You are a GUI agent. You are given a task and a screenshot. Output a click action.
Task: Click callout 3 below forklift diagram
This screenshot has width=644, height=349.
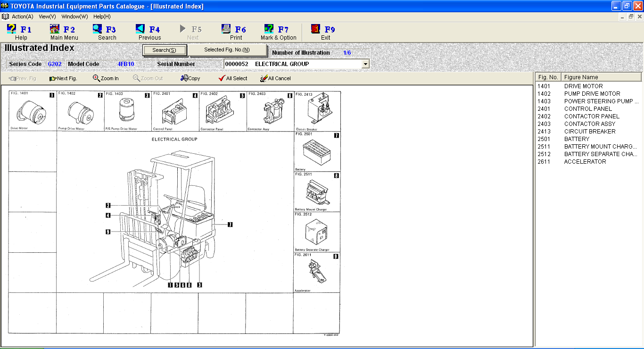(x=199, y=284)
